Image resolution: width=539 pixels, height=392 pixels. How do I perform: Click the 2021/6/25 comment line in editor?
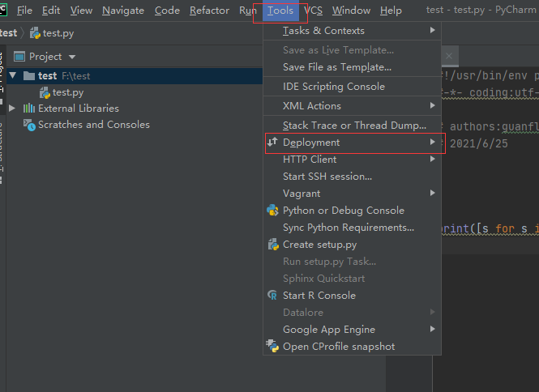click(x=479, y=143)
